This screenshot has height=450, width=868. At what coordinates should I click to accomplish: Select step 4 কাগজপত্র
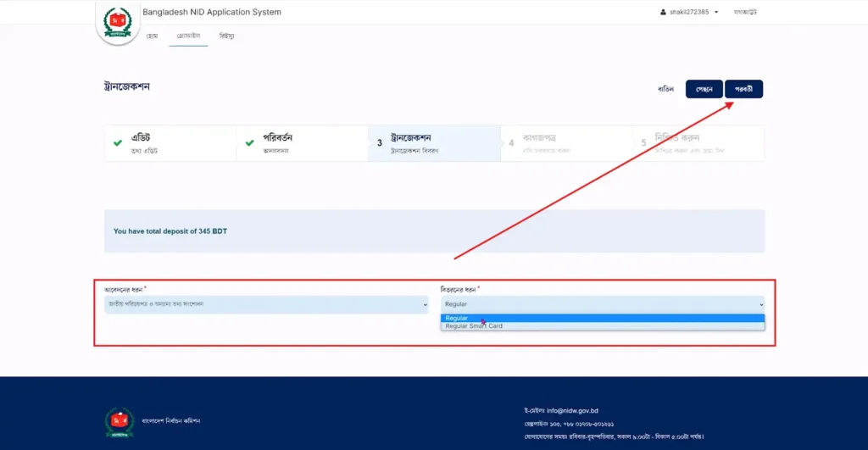coord(566,143)
